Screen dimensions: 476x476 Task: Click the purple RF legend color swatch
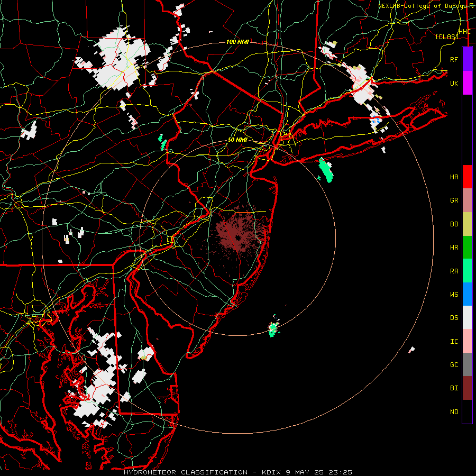tap(467, 59)
